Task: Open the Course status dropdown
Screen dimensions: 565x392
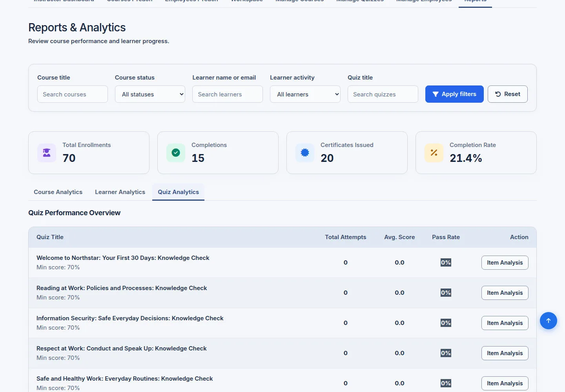Action: point(150,94)
